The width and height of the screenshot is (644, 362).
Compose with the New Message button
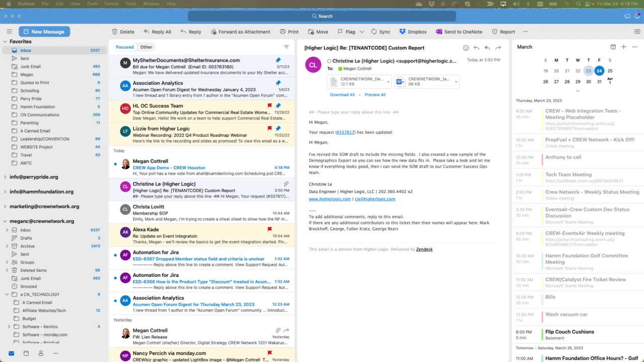44,31
